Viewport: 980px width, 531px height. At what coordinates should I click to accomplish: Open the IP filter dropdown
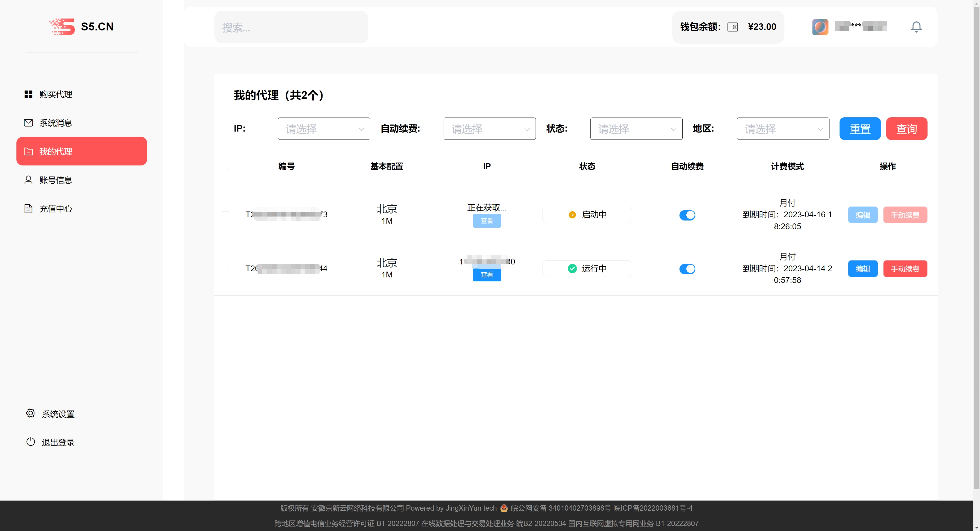[x=324, y=129]
